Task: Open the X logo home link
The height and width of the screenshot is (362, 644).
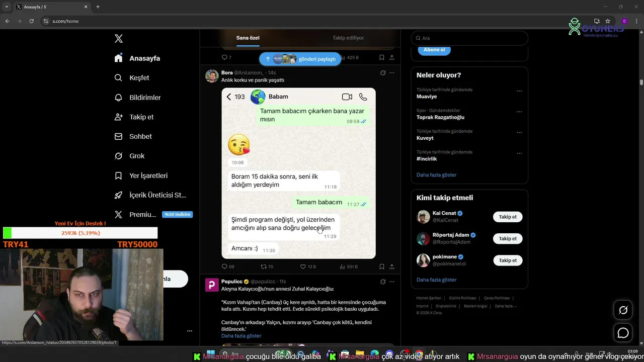Action: (x=118, y=39)
